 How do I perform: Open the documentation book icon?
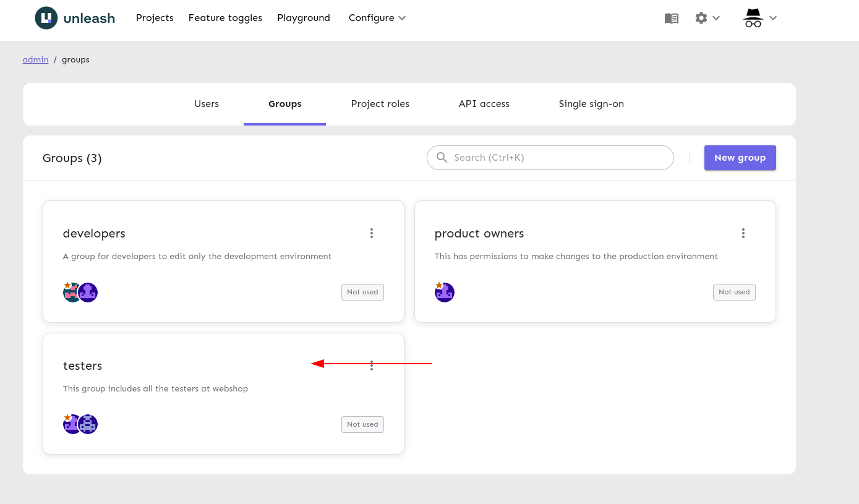[x=671, y=19]
